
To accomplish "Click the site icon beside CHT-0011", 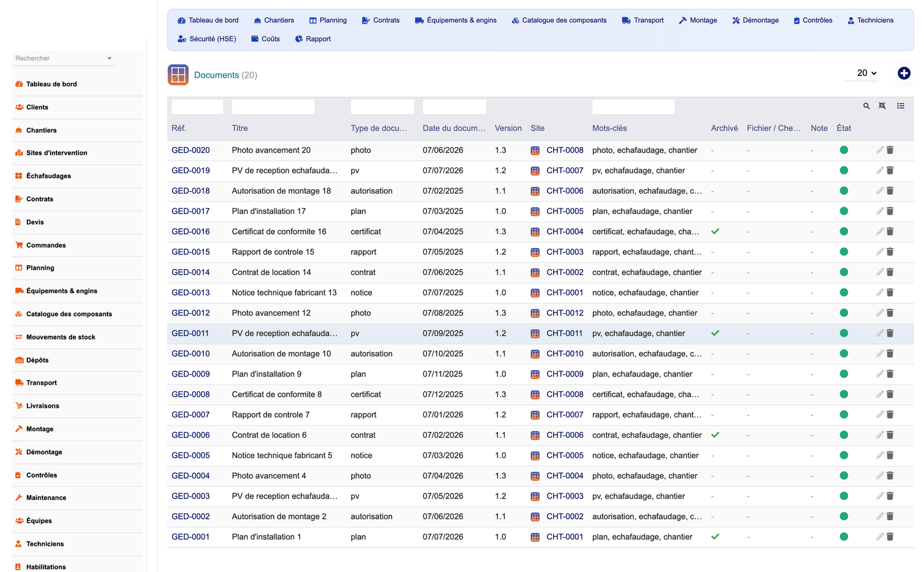I will (535, 334).
